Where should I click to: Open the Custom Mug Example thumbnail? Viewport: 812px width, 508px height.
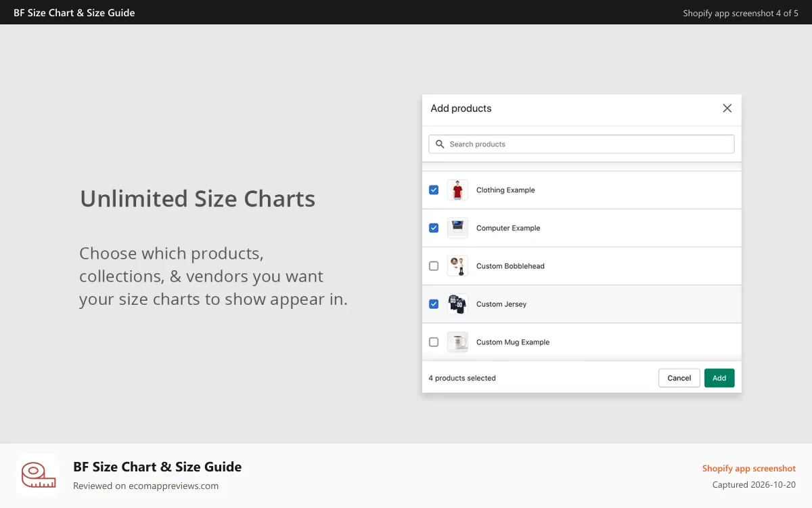pyautogui.click(x=458, y=342)
